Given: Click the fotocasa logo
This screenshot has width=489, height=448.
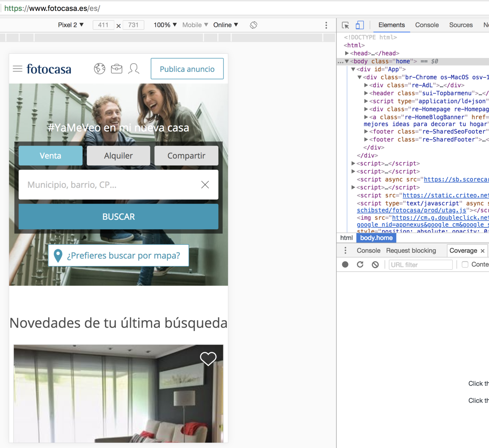Looking at the screenshot, I should pyautogui.click(x=49, y=69).
